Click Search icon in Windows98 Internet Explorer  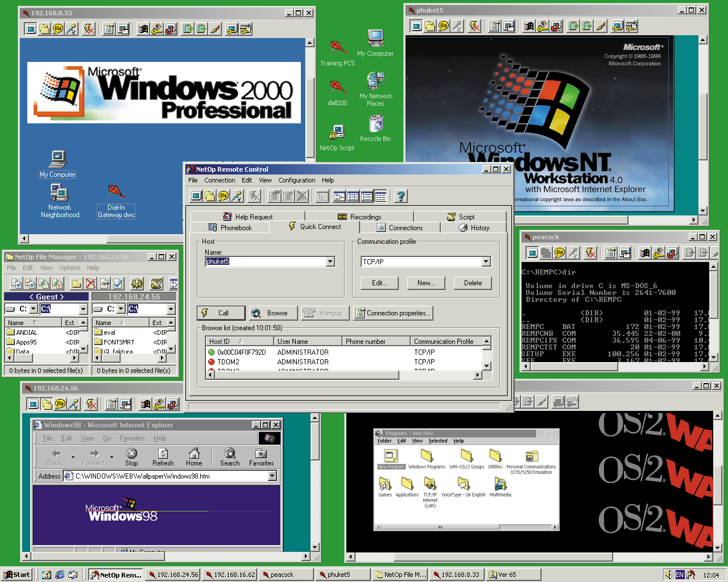pyautogui.click(x=230, y=457)
